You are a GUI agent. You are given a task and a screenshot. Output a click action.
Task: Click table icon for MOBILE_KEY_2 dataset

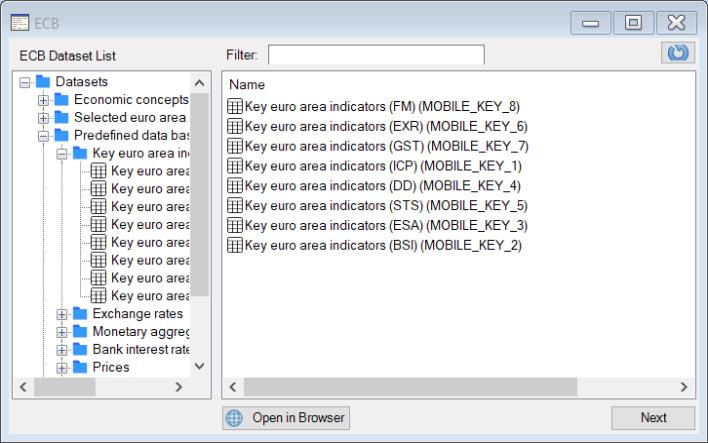click(x=236, y=245)
